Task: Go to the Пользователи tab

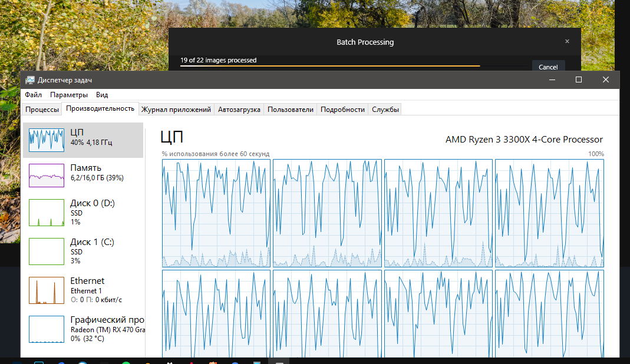Action: 290,110
